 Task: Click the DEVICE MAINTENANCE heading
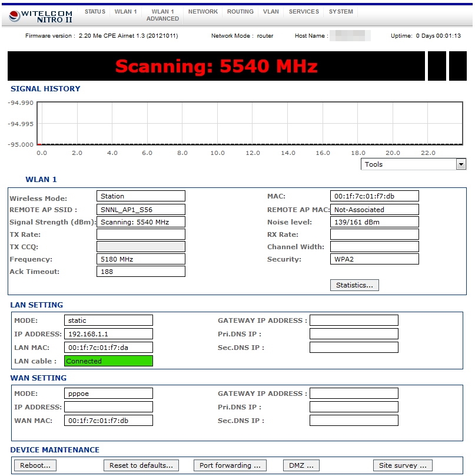pos(55,450)
